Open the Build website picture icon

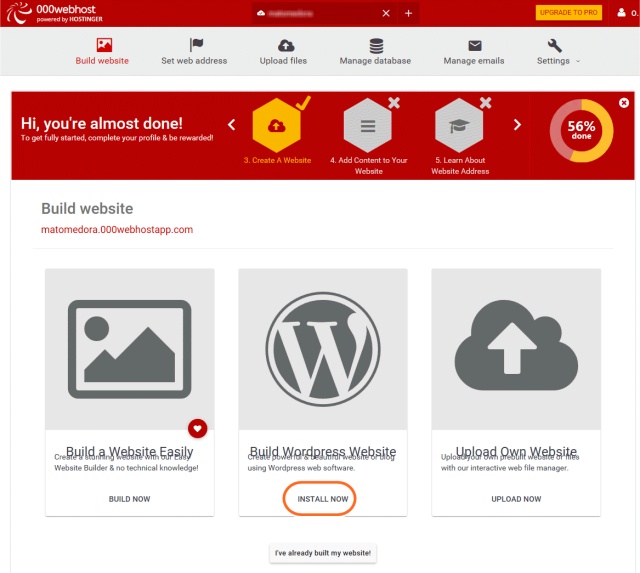point(104,44)
